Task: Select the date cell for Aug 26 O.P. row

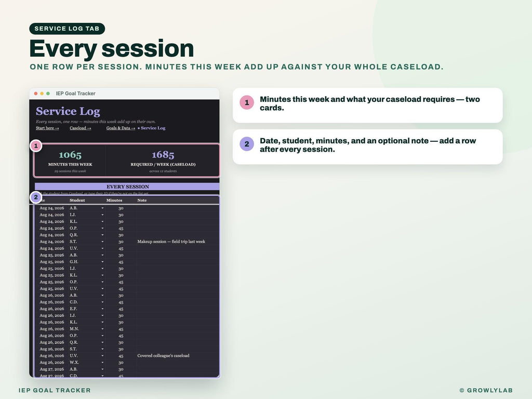Action: (x=51, y=336)
